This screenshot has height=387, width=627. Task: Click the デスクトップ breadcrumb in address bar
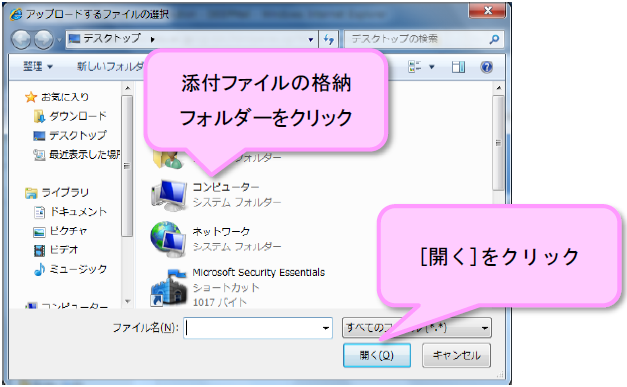click(112, 38)
